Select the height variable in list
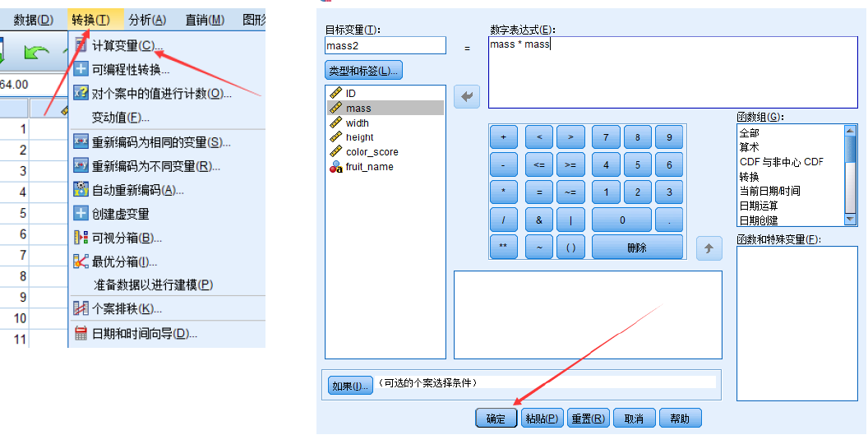The height and width of the screenshot is (435, 868). pos(386,137)
